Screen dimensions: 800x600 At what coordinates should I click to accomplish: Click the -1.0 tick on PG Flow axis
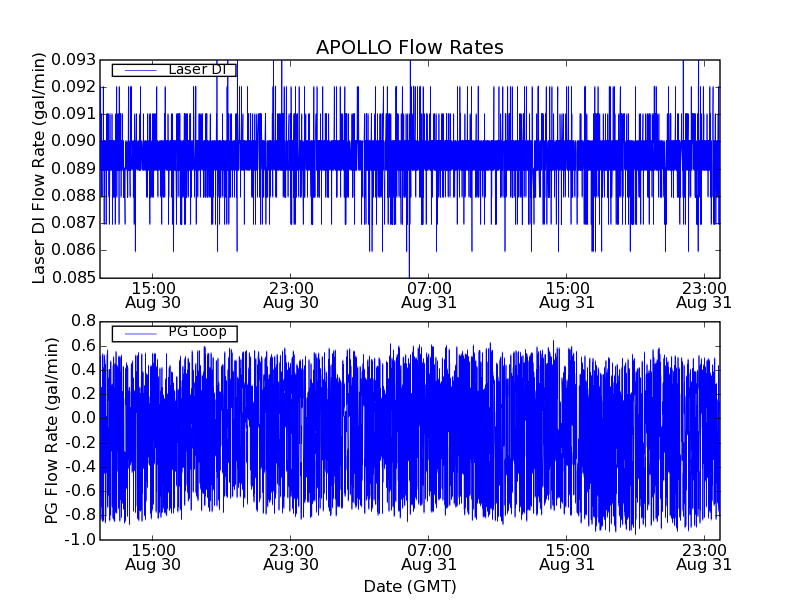click(x=81, y=540)
